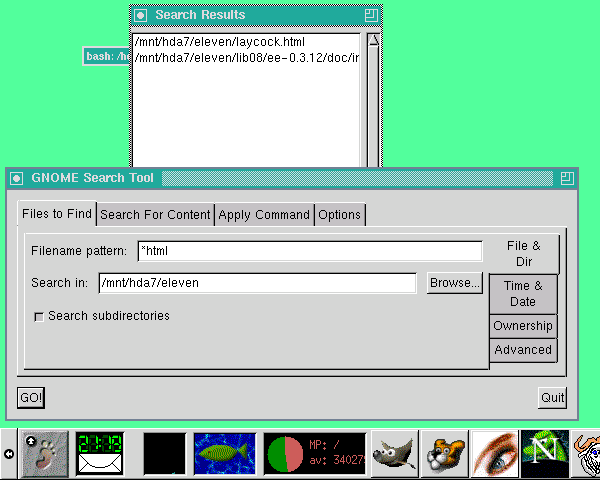600x480 pixels.
Task: Switch to the Search For Content tab
Action: (x=155, y=215)
